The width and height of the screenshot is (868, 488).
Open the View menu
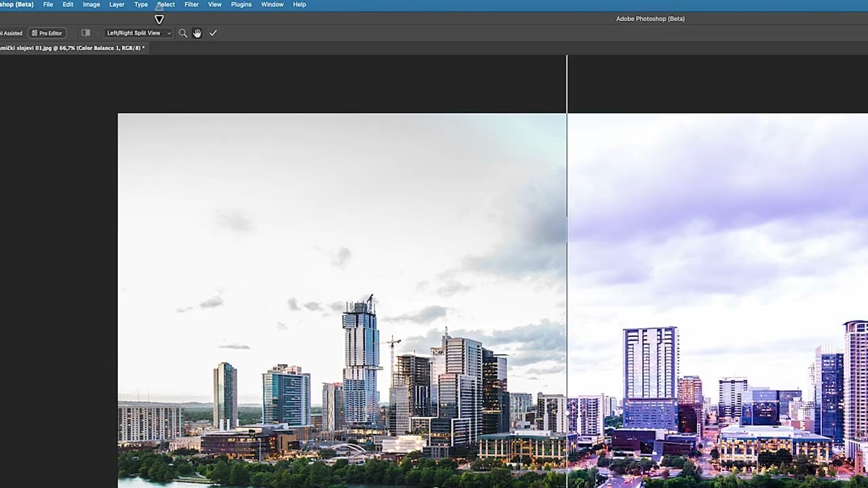[214, 4]
